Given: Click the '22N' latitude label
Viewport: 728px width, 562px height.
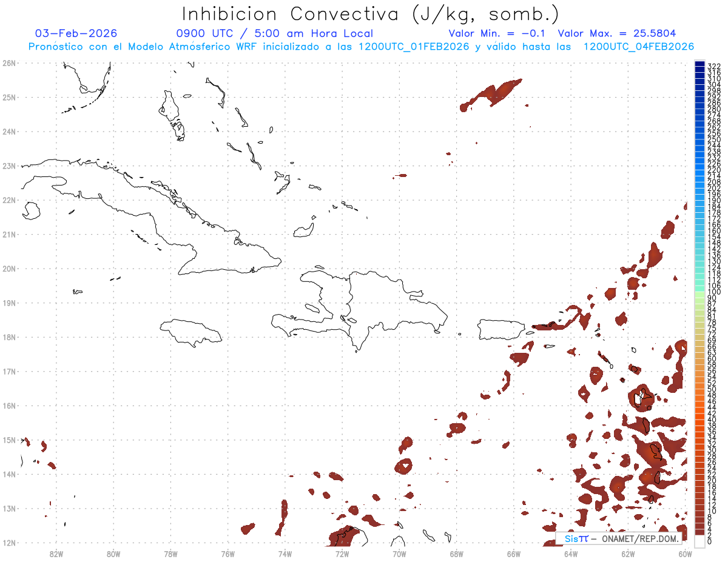Looking at the screenshot, I should [x=9, y=200].
